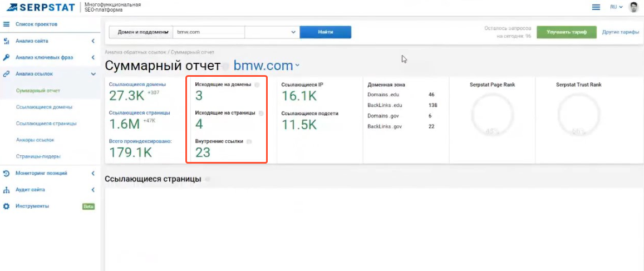Expand the Мониторинг позиций chevron
644x271 pixels.
[93, 173]
